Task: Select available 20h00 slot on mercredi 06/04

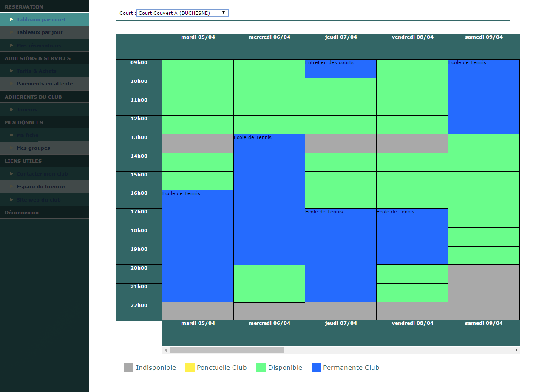Action: pos(269,274)
